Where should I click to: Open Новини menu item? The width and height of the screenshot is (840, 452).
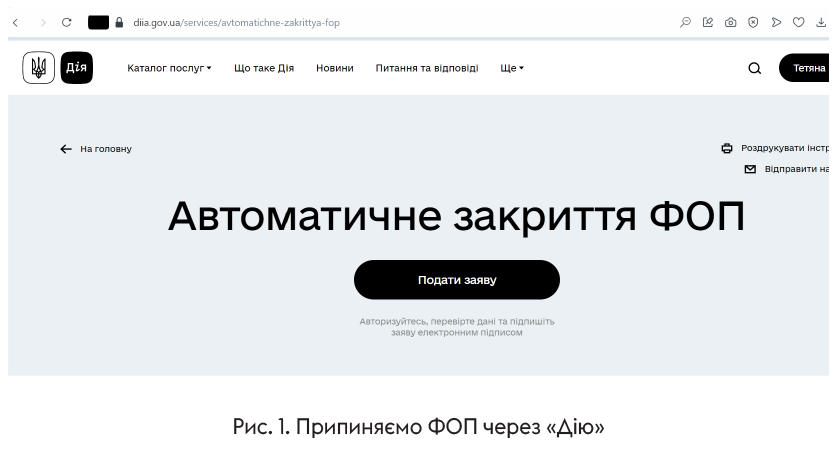334,68
